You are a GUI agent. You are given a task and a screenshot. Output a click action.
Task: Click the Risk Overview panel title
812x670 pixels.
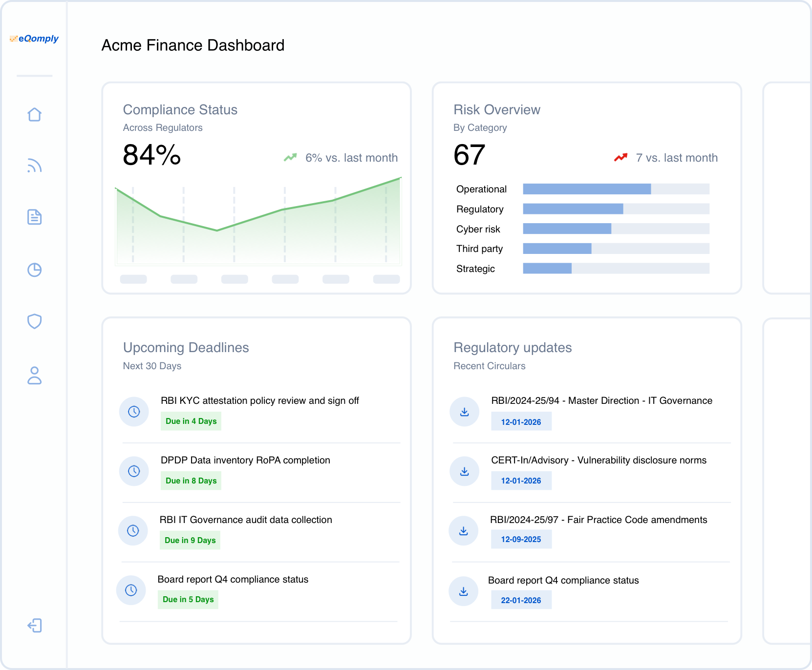[x=497, y=109]
